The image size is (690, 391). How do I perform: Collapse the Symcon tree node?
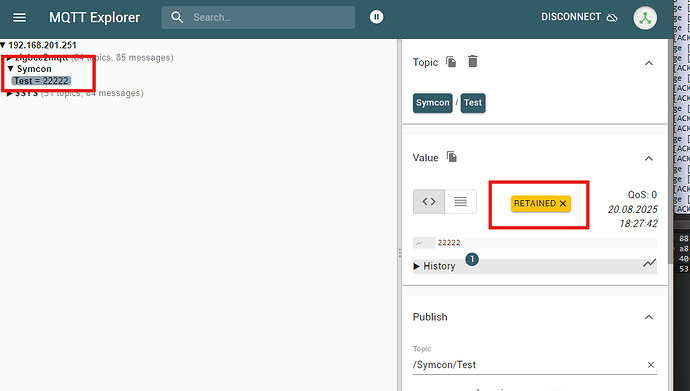pyautogui.click(x=11, y=69)
